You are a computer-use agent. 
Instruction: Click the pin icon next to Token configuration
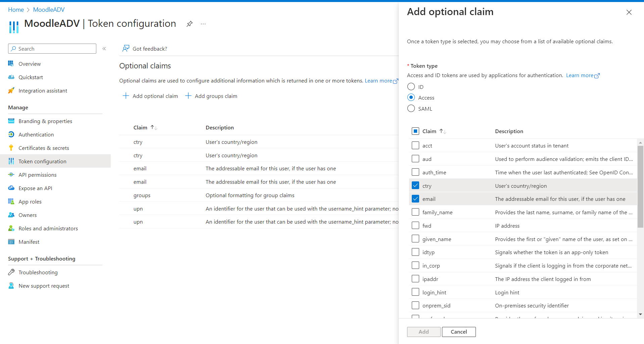tap(190, 24)
